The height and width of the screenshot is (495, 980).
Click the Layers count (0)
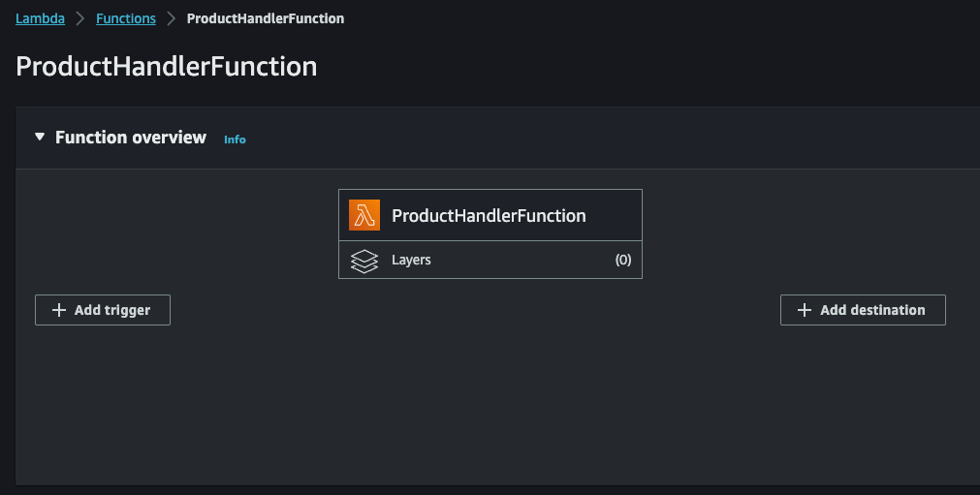click(623, 260)
